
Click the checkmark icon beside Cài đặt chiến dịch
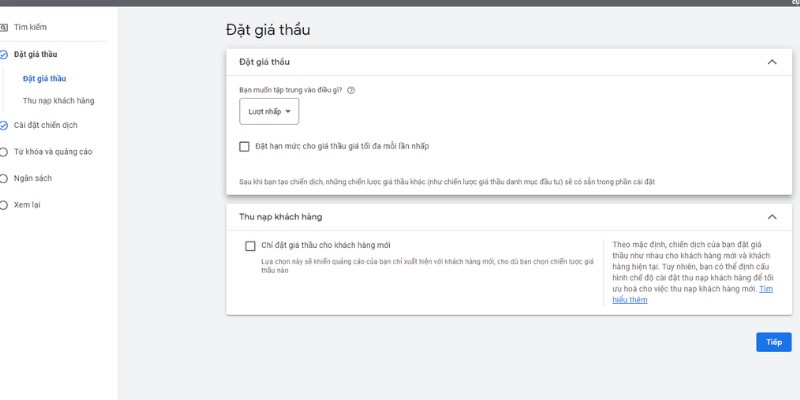point(3,125)
